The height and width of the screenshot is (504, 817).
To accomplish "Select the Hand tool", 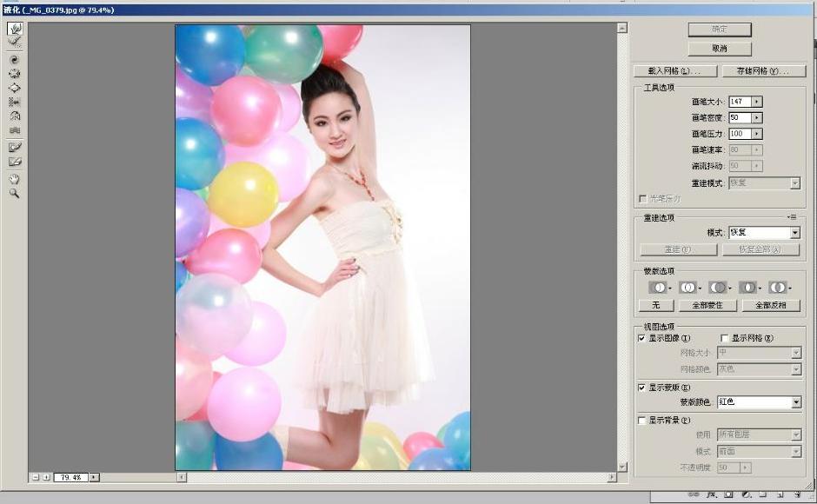I will tap(15, 179).
